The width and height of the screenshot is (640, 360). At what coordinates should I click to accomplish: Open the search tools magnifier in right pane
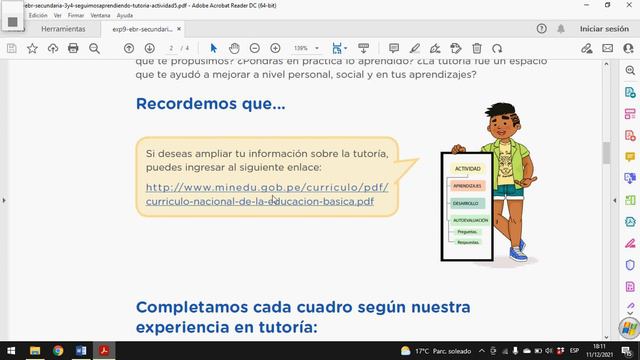click(630, 70)
